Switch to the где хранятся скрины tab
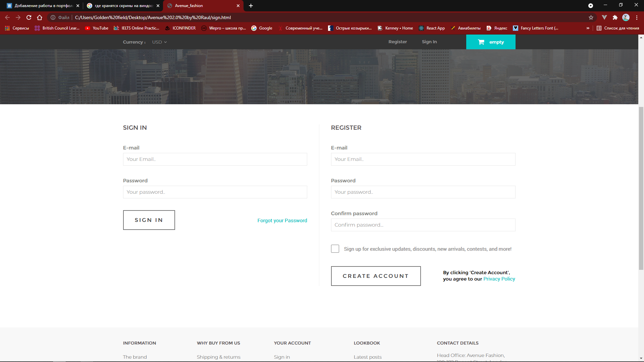 (x=123, y=6)
